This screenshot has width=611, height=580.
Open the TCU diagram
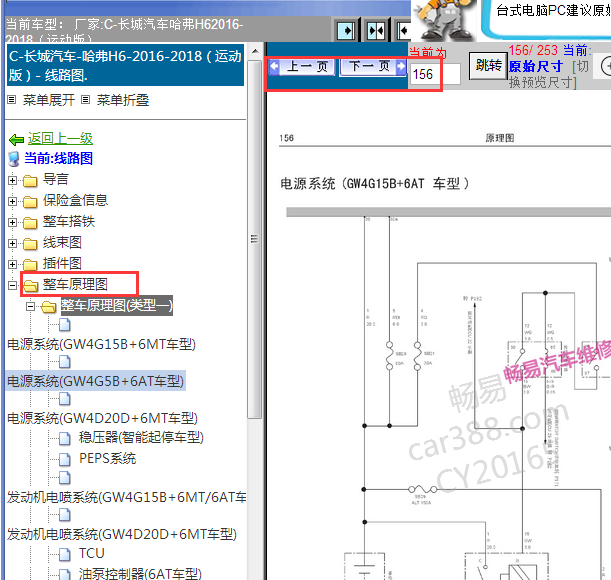tap(92, 553)
